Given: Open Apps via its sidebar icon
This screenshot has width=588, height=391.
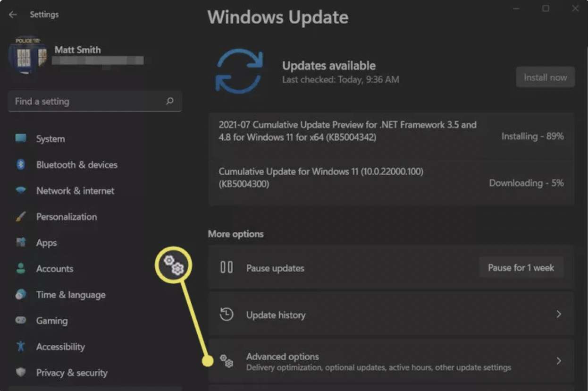Looking at the screenshot, I should [21, 243].
